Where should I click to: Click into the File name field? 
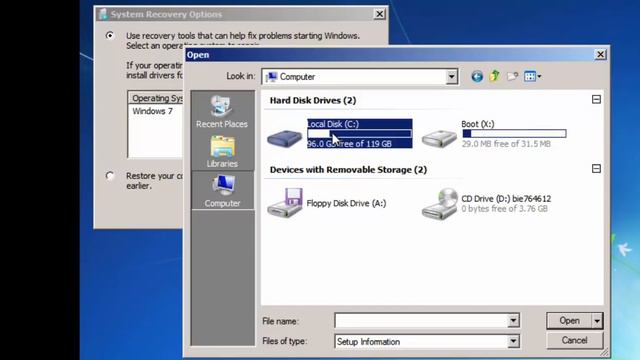(x=421, y=321)
